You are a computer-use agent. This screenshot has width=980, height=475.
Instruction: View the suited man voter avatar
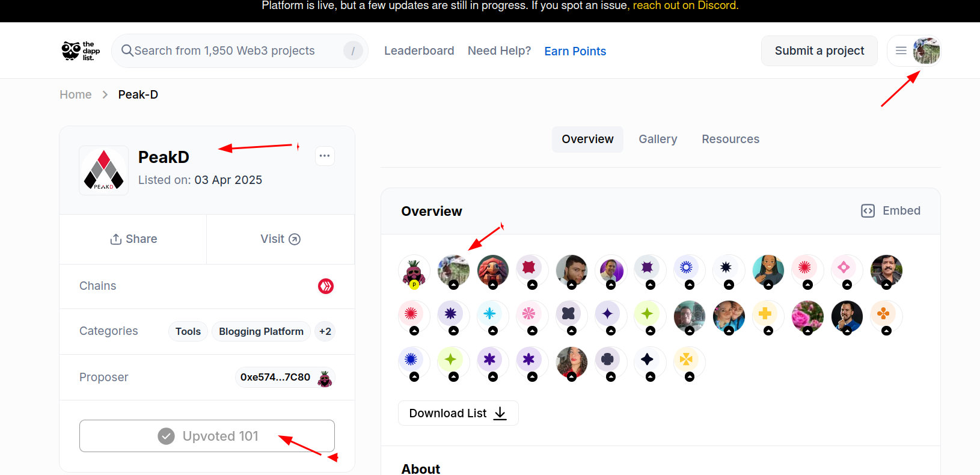point(847,317)
